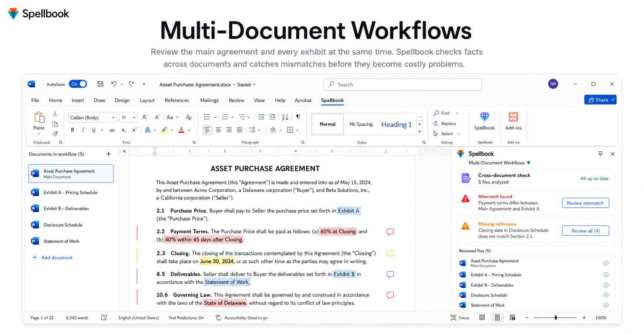Apply the red font color
644x334 pixels.
(181, 130)
